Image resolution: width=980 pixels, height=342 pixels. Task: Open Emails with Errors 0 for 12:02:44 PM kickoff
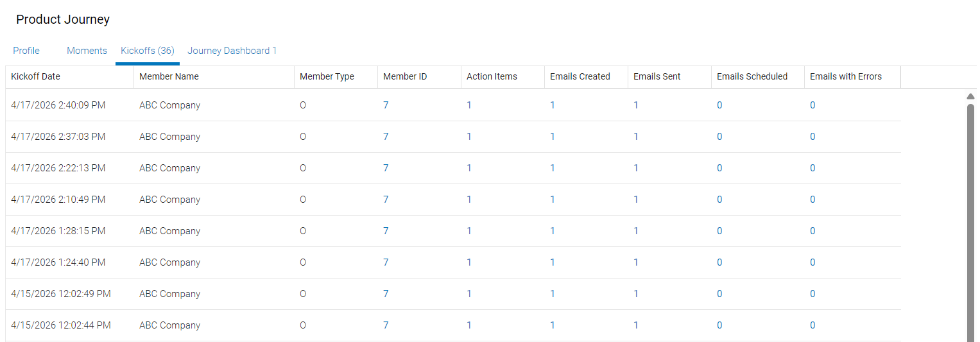pos(812,325)
